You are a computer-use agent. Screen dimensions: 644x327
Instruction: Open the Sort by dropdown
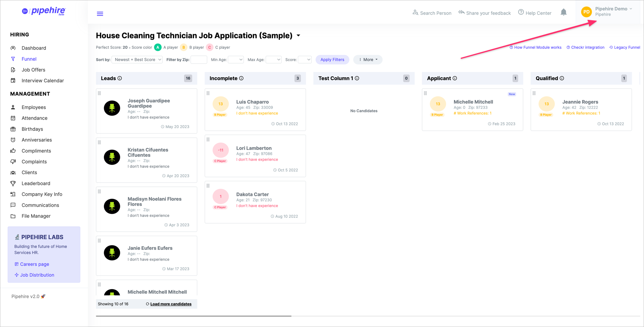pos(137,60)
